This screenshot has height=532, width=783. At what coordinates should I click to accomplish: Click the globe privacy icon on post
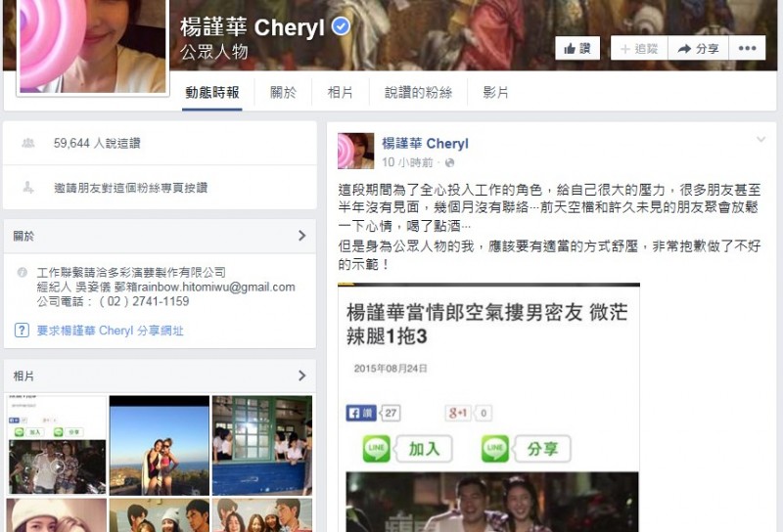pyautogui.click(x=449, y=162)
